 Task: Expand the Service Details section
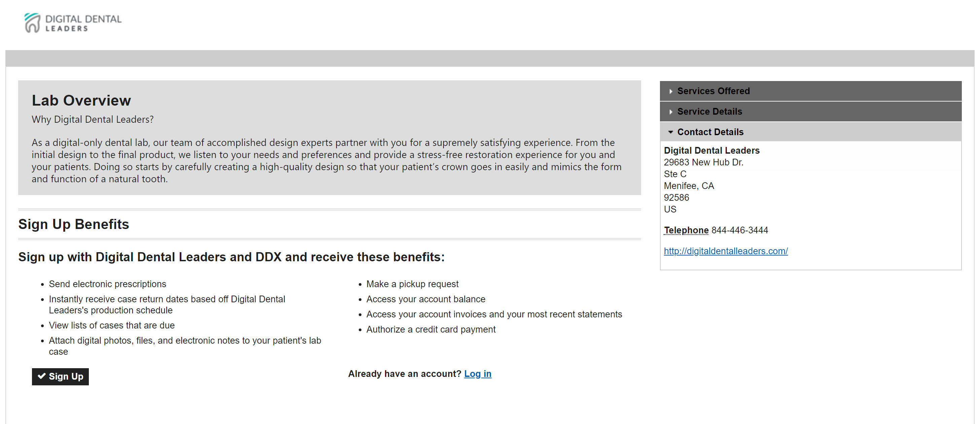pos(810,111)
